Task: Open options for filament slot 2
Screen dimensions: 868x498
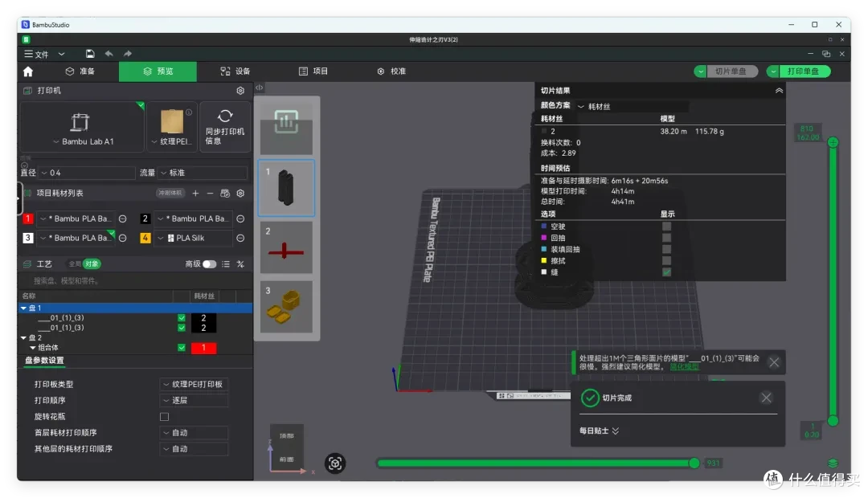Action: point(240,219)
